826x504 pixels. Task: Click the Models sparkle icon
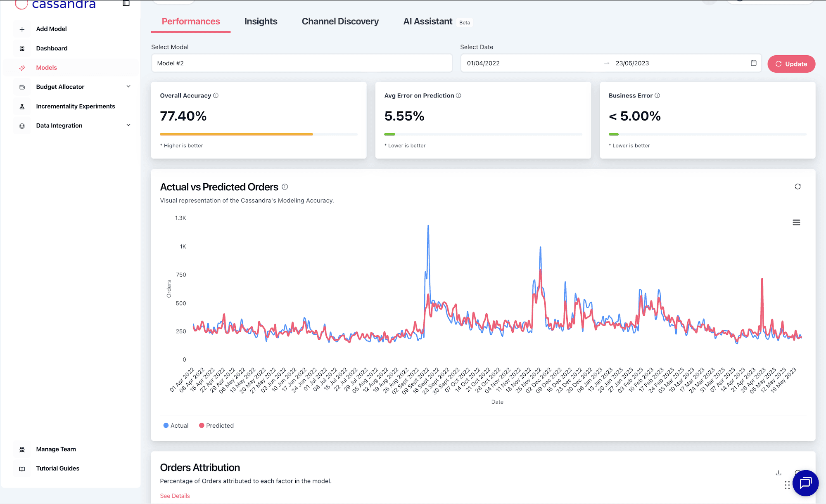(x=22, y=68)
